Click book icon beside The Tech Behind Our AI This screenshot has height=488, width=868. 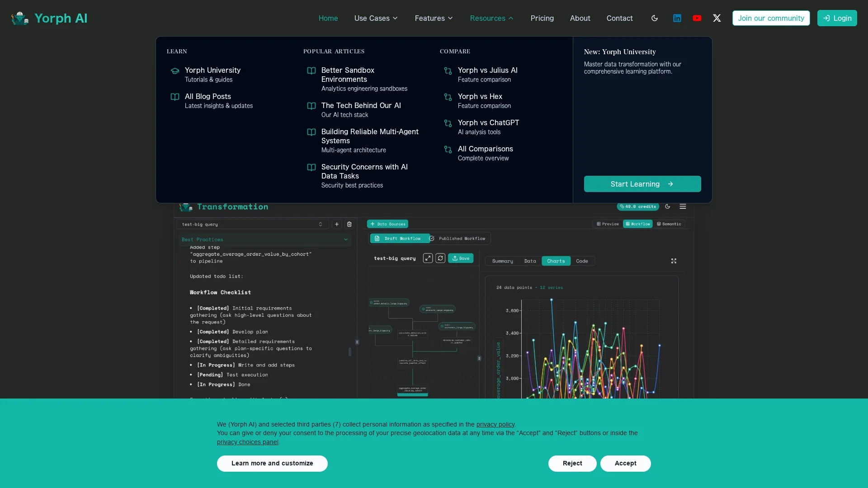pyautogui.click(x=311, y=106)
